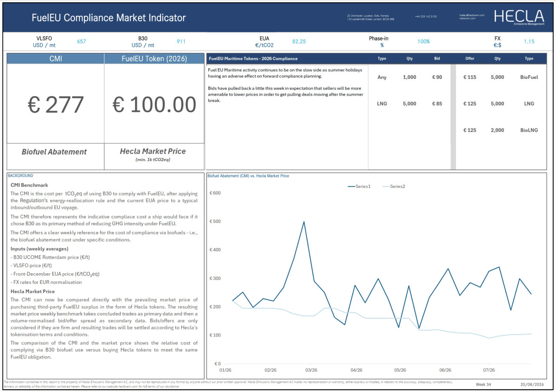Click the Series1 peak near € 500
This screenshot has height=392, width=556.
(x=304, y=222)
